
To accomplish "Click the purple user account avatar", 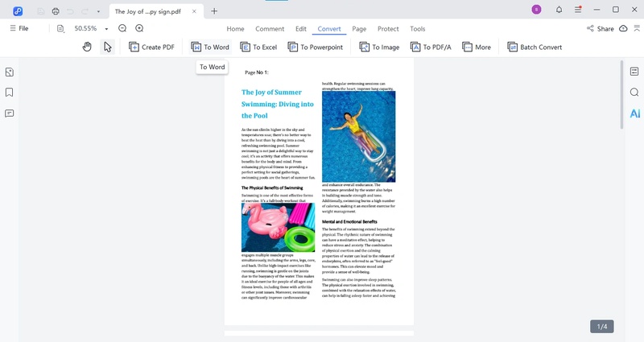I will coord(536,10).
